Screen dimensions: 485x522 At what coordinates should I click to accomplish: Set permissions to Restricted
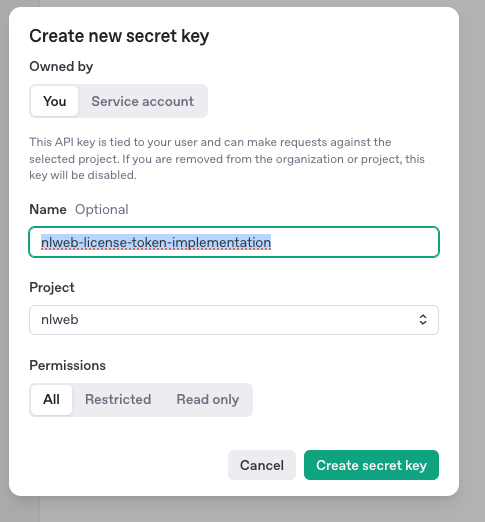point(118,399)
